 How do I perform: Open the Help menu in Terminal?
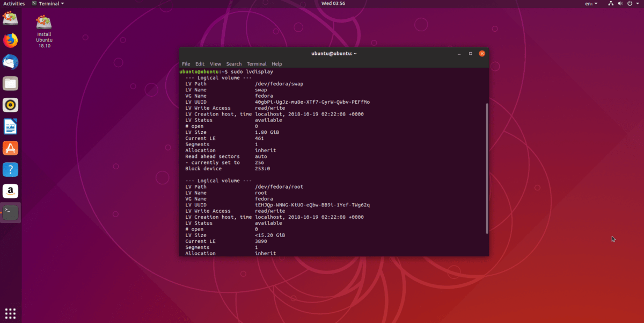click(277, 64)
